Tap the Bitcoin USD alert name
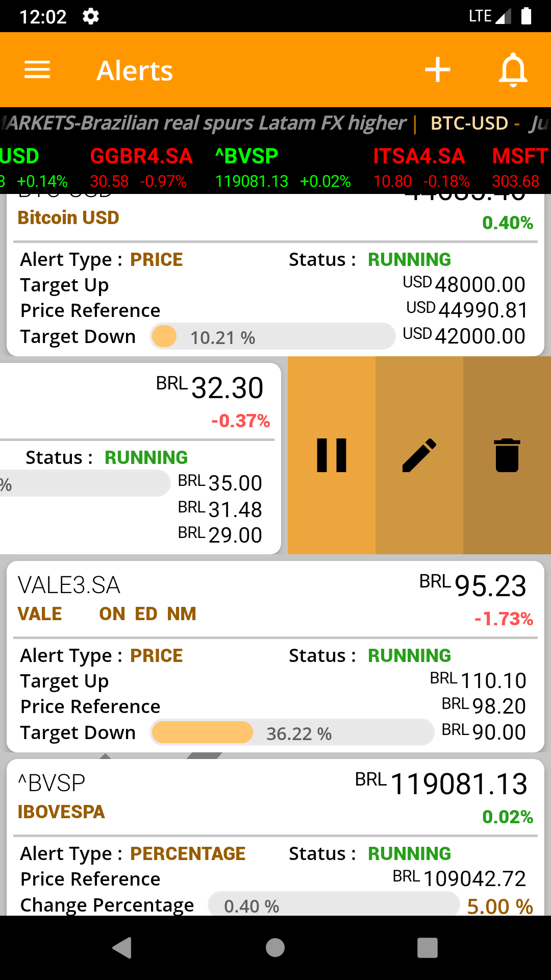The image size is (551, 980). (x=68, y=218)
